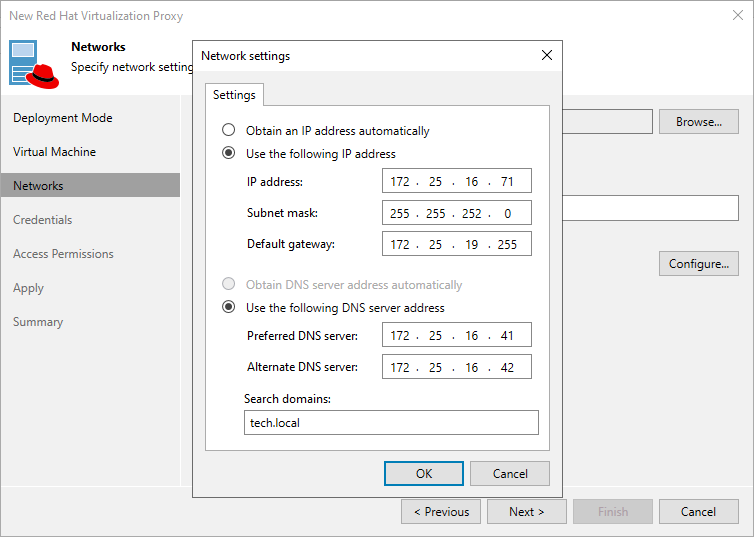Click the Configure... button
This screenshot has width=754, height=537.
[698, 264]
